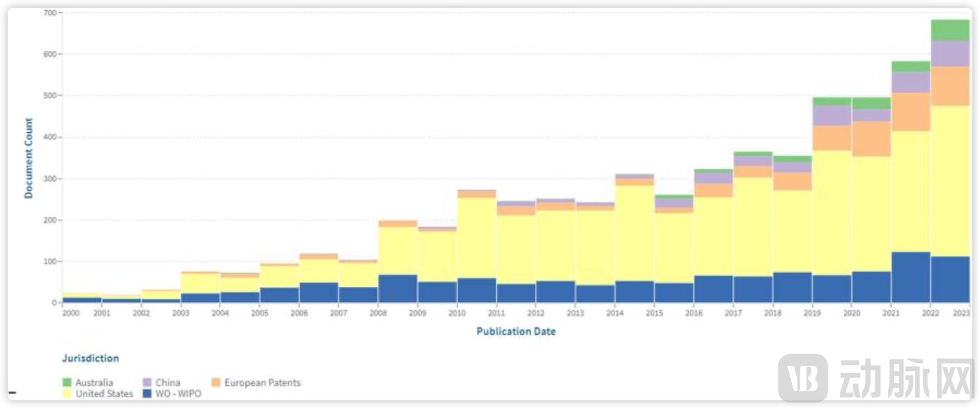Click the 2015 label on the x-axis
Image resolution: width=980 pixels, height=408 pixels.
(x=654, y=313)
